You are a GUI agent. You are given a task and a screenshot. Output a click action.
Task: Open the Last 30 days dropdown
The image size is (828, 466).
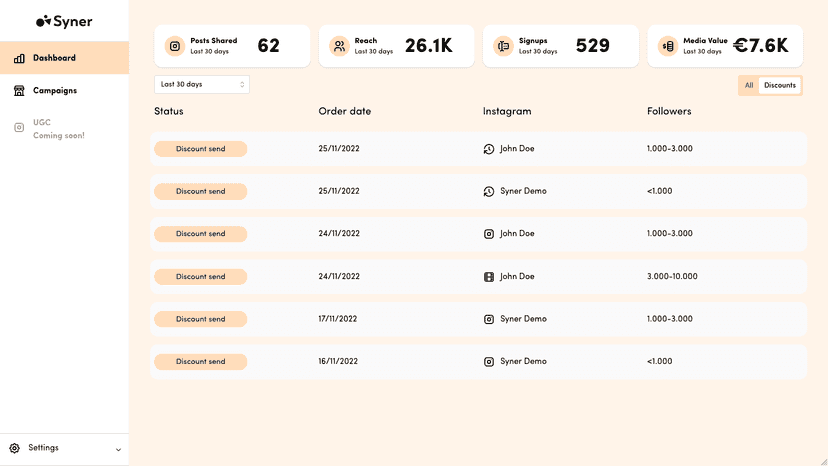(x=202, y=85)
